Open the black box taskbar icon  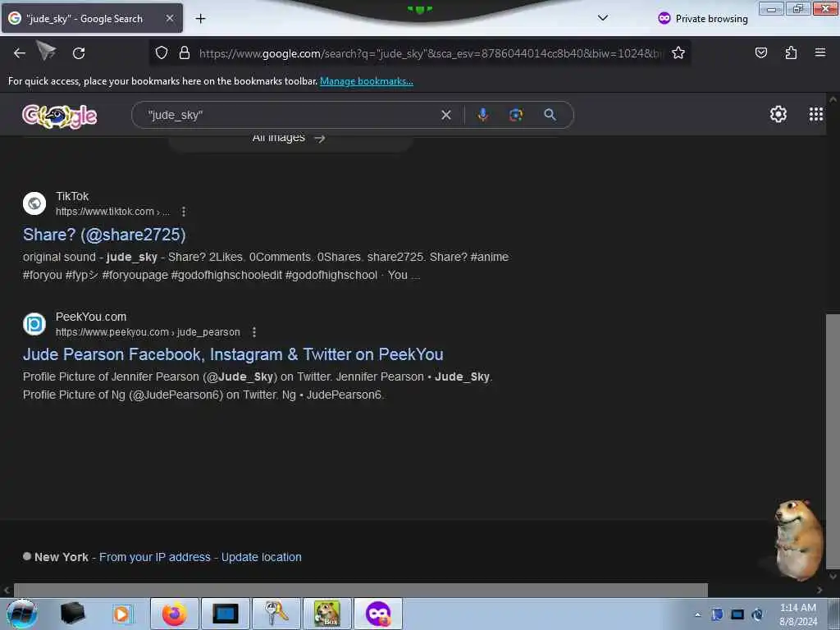click(x=72, y=614)
